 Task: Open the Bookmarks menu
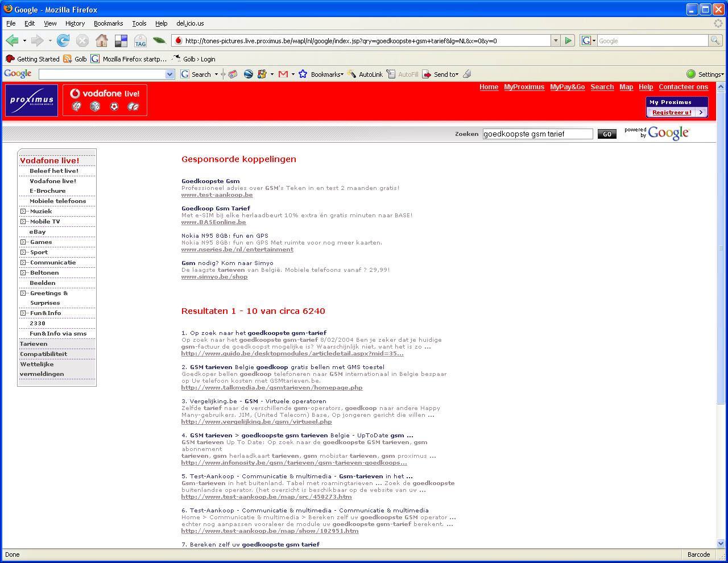tap(108, 23)
